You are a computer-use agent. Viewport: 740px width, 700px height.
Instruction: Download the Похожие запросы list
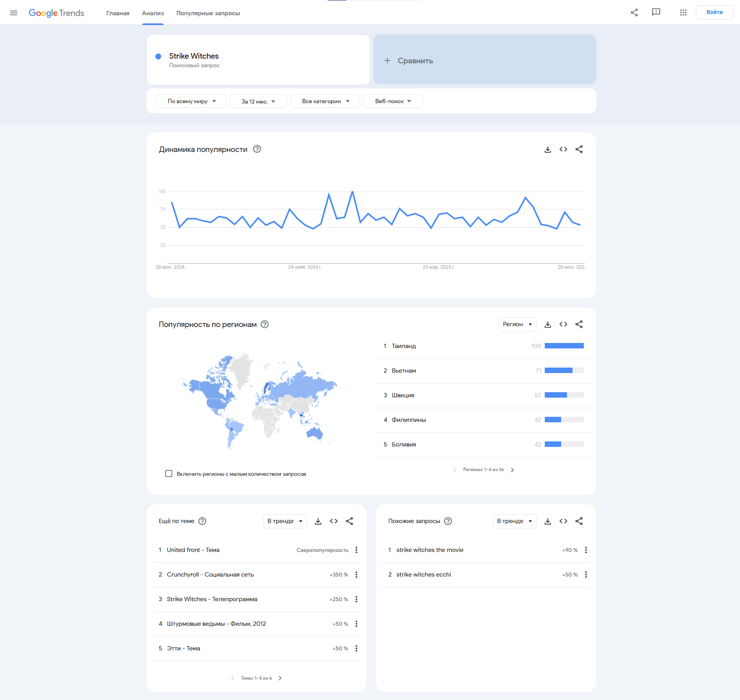click(548, 521)
